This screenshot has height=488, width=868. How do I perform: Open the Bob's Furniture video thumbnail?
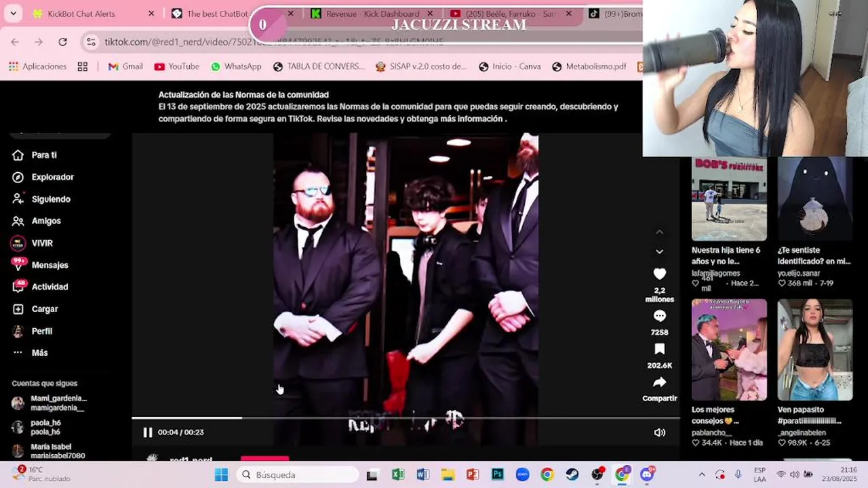point(729,199)
